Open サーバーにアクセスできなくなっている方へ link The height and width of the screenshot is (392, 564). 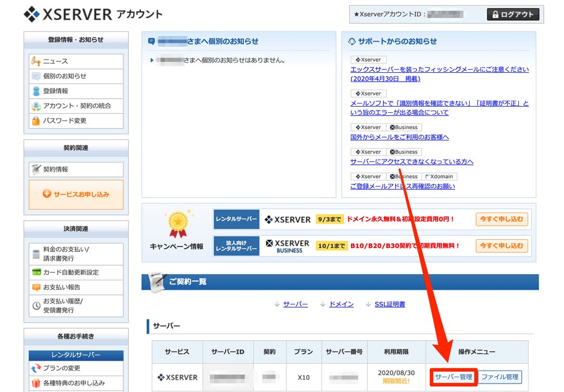(x=412, y=162)
